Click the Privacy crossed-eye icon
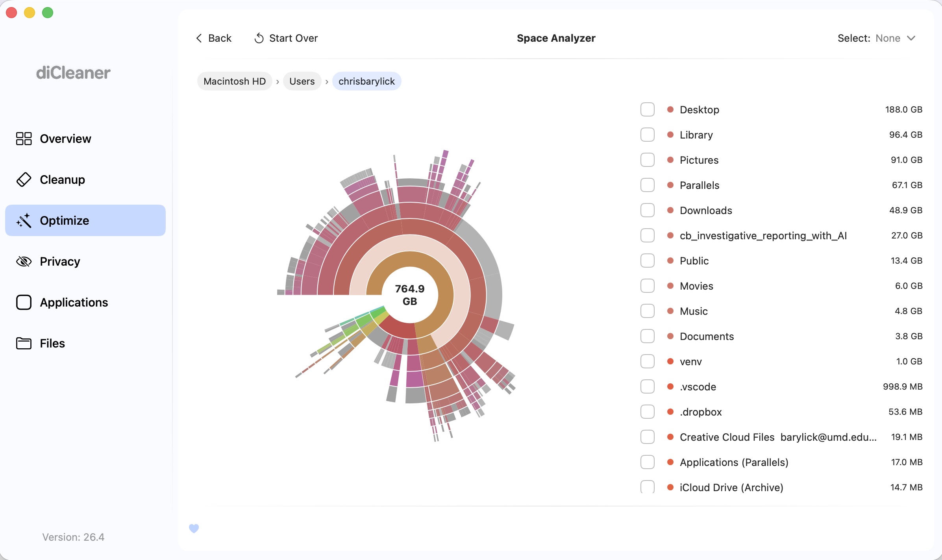The width and height of the screenshot is (942, 560). click(24, 261)
